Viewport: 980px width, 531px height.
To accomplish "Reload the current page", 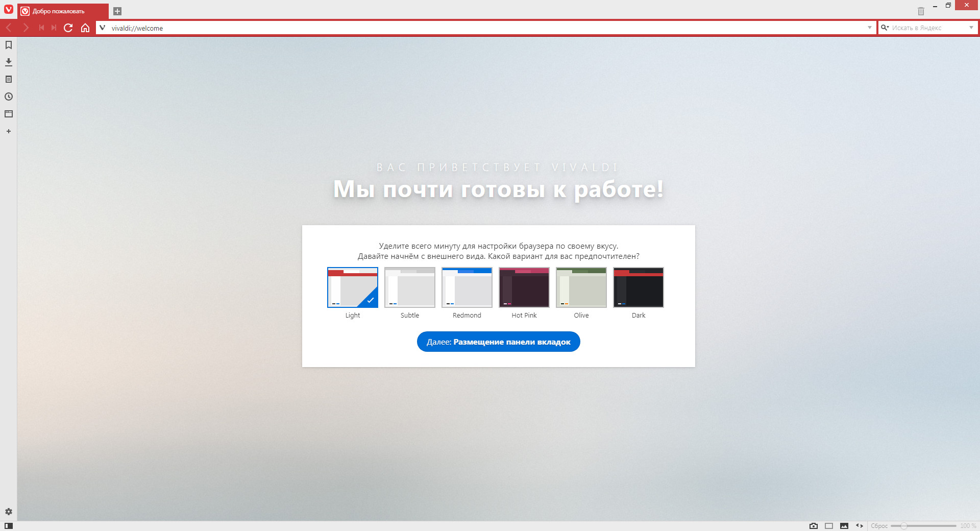I will click(x=68, y=28).
